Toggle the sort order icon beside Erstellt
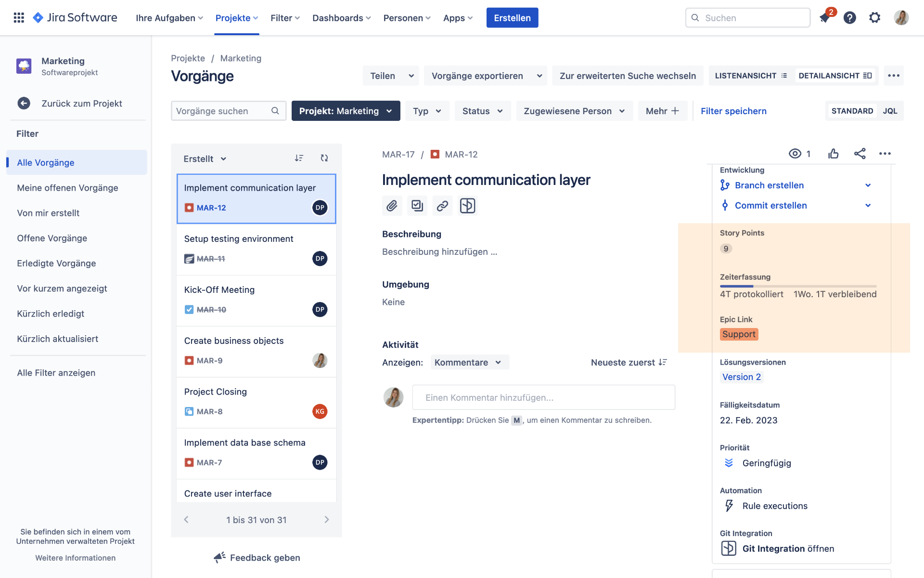 coord(299,158)
